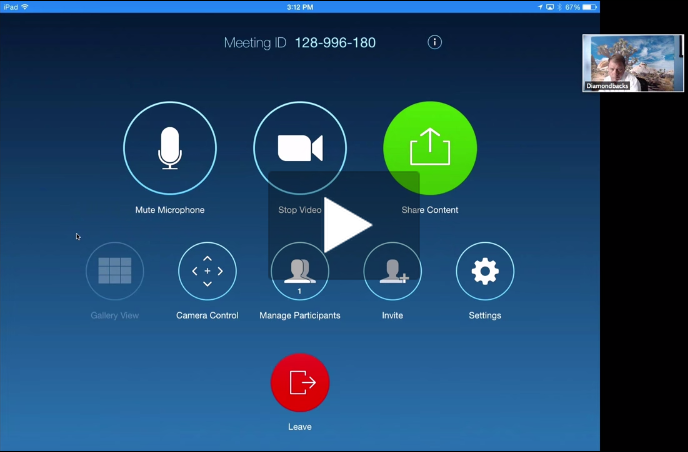
Task: Open Manage Participants icon
Action: tap(300, 271)
